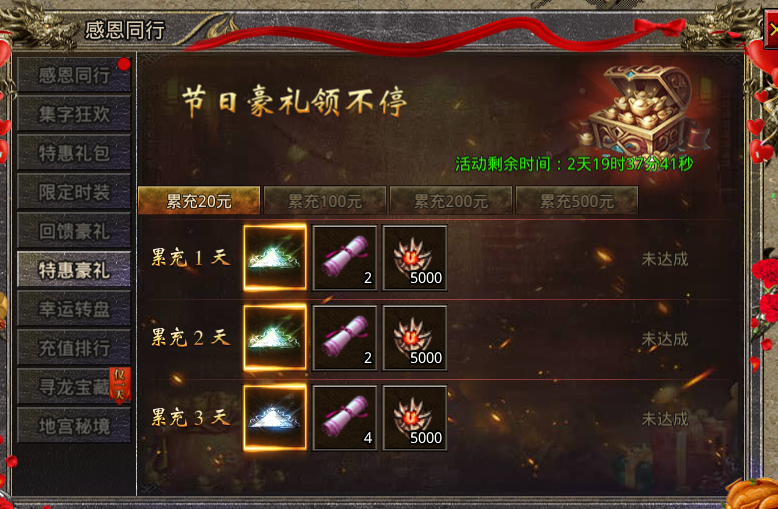Click the crown reward icon in 累充2天 row

pyautogui.click(x=275, y=338)
